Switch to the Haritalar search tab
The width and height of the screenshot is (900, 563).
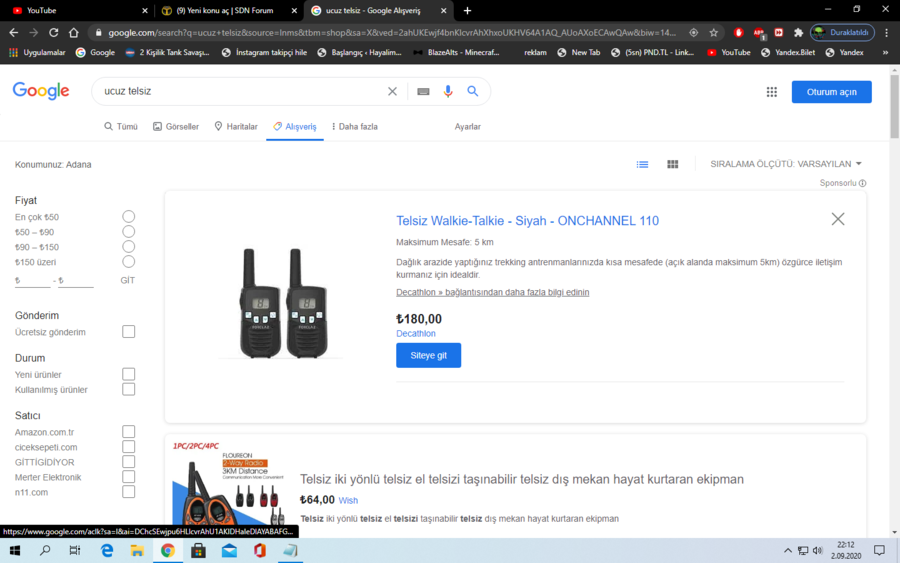click(236, 126)
